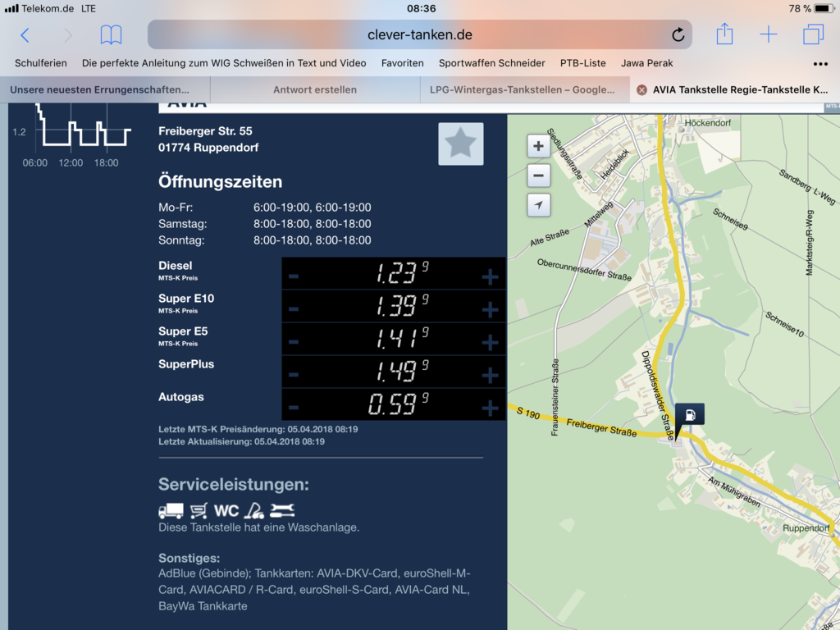Tap the Samstag opening hours row
This screenshot has height=630, width=840.
click(x=265, y=224)
